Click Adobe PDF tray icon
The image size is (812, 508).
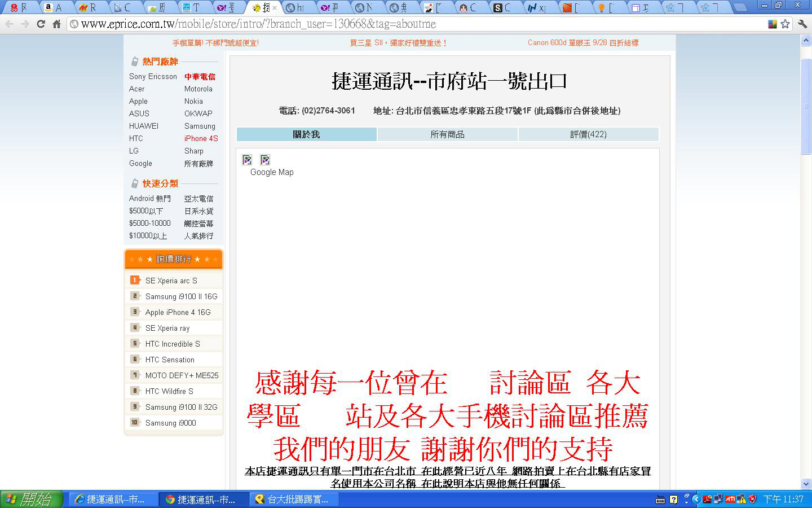(707, 499)
